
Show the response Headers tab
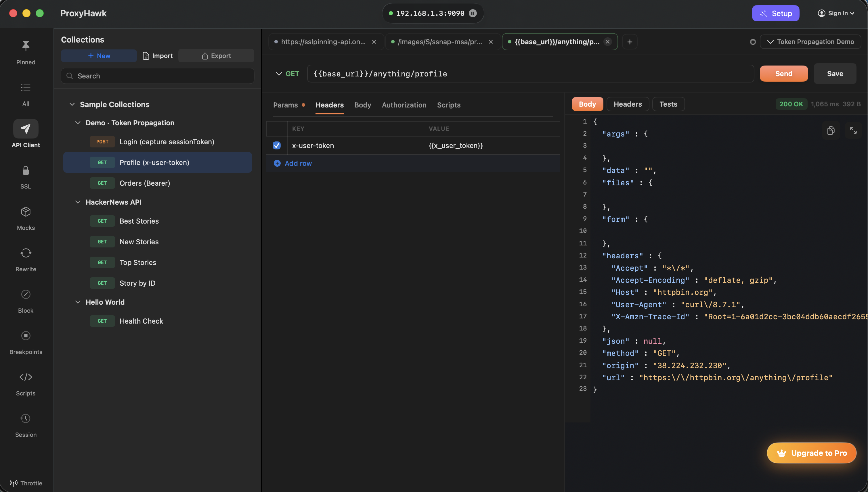628,104
